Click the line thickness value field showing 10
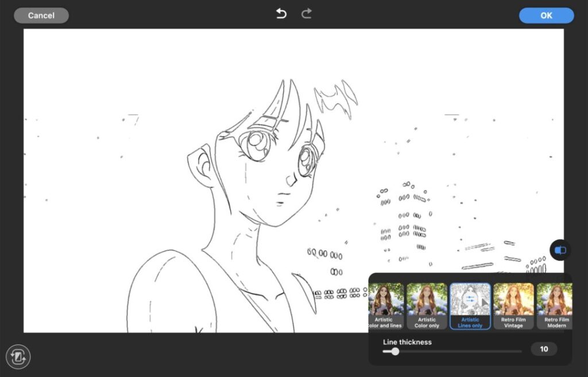The height and width of the screenshot is (377, 588). point(544,349)
